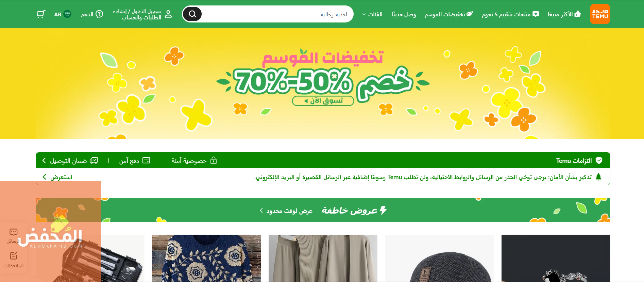Click the Saudi flag language icon
Image resolution: width=644 pixels, height=282 pixels.
tap(67, 14)
